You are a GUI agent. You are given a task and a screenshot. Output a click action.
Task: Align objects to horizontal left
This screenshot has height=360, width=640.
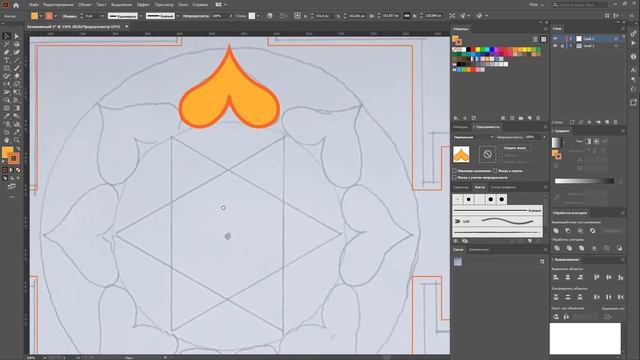tap(556, 277)
